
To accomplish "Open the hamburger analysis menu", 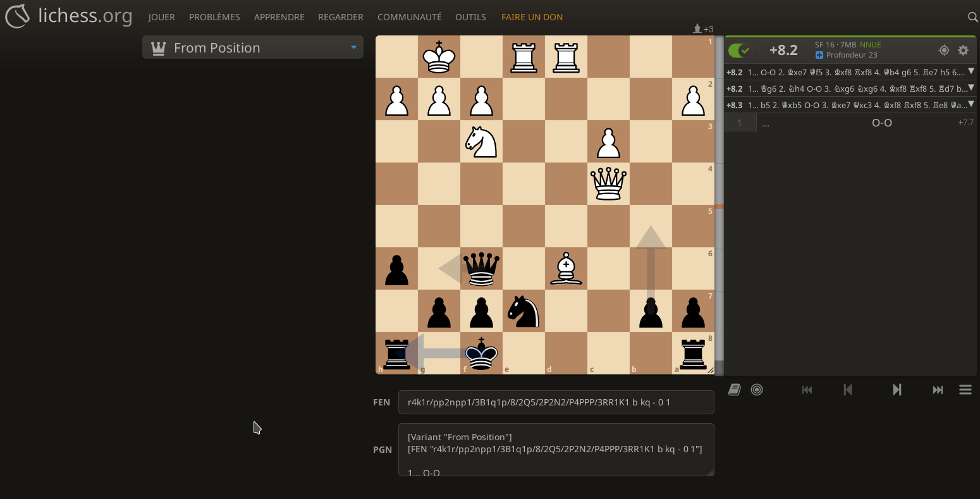I will tap(965, 390).
